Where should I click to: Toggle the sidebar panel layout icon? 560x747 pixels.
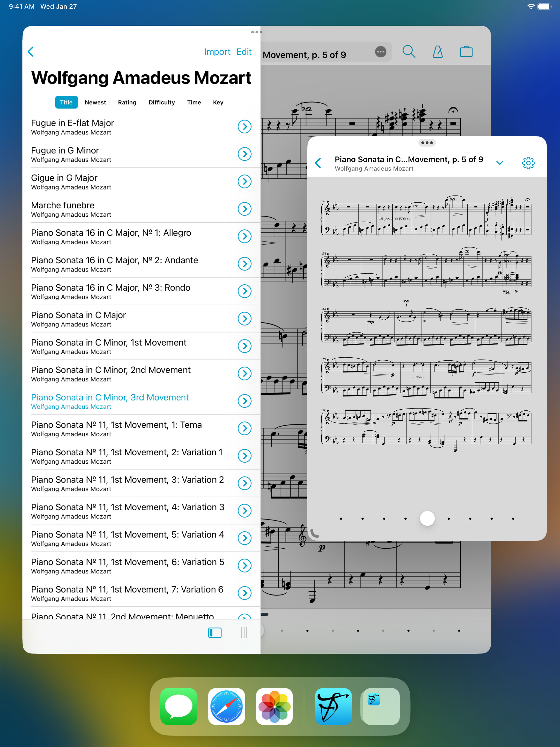215,632
